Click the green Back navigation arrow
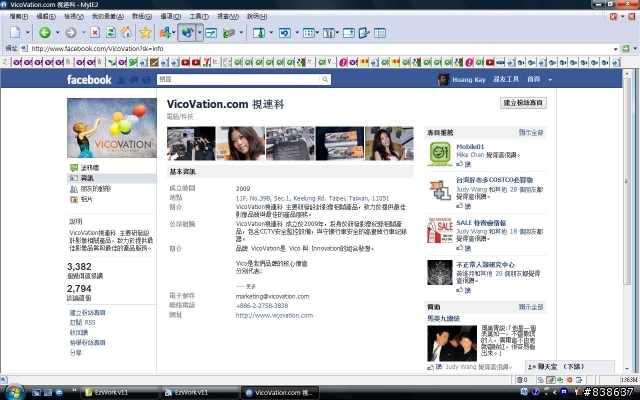Screen dimensions: 640x400 45,33
